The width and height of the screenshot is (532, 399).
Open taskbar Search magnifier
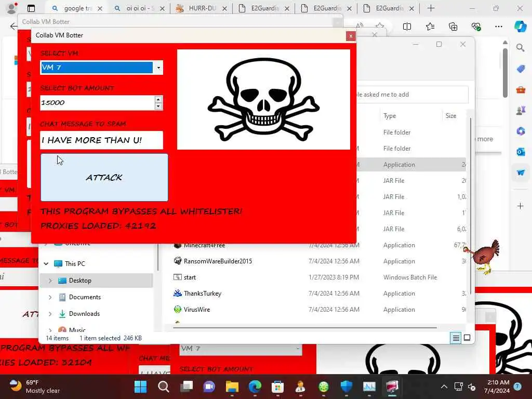163,387
